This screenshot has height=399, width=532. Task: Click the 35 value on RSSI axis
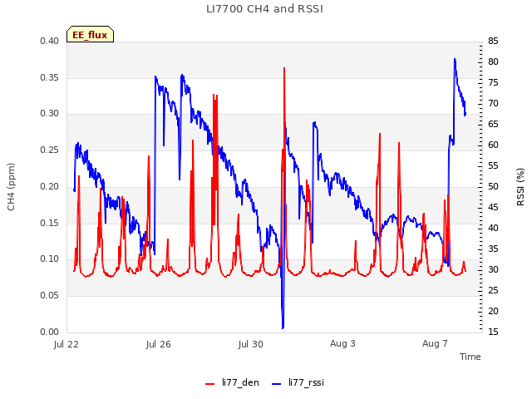tap(493, 249)
